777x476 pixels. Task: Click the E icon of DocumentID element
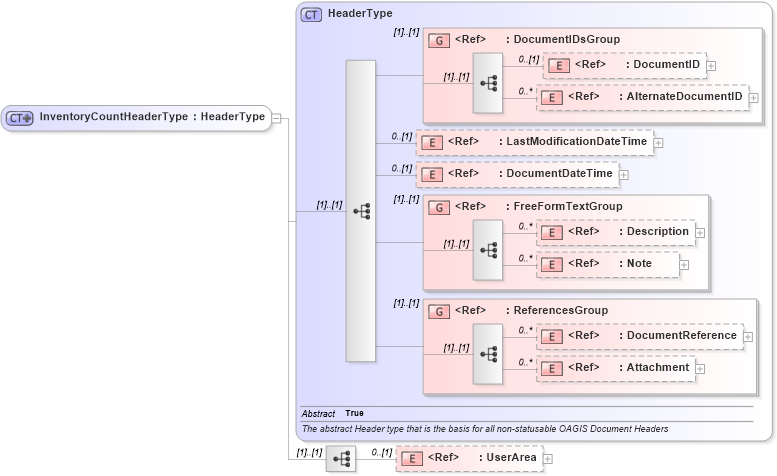click(x=559, y=65)
